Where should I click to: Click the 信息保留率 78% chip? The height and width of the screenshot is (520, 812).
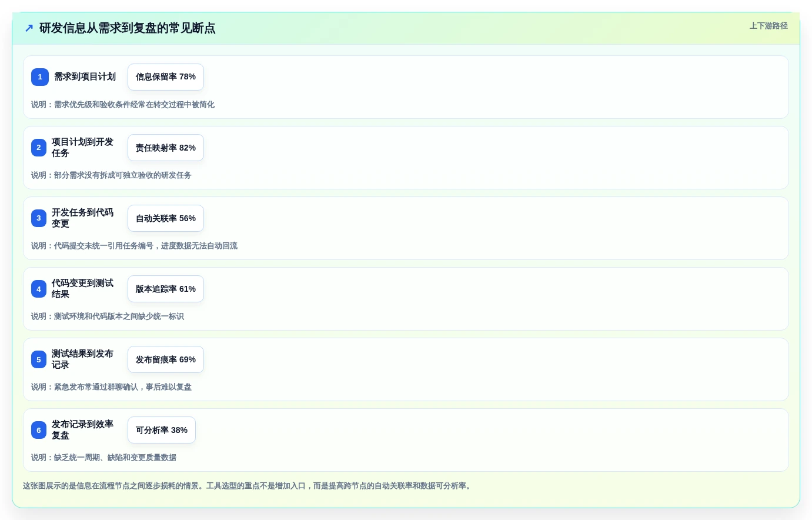click(x=166, y=77)
